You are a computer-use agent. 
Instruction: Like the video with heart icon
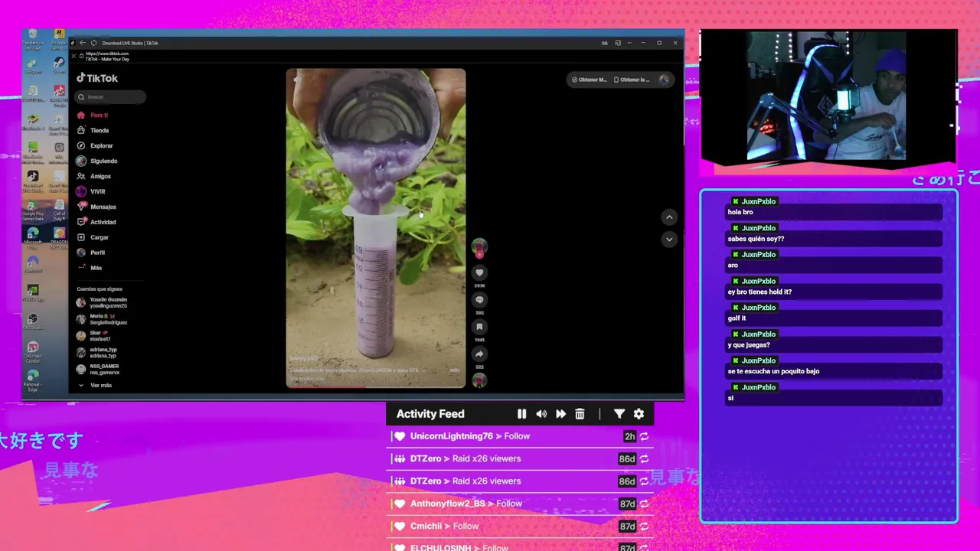[x=479, y=272]
